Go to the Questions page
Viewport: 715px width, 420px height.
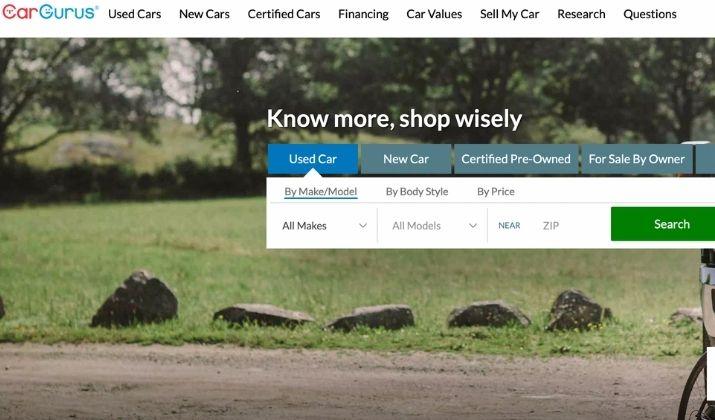tap(650, 14)
